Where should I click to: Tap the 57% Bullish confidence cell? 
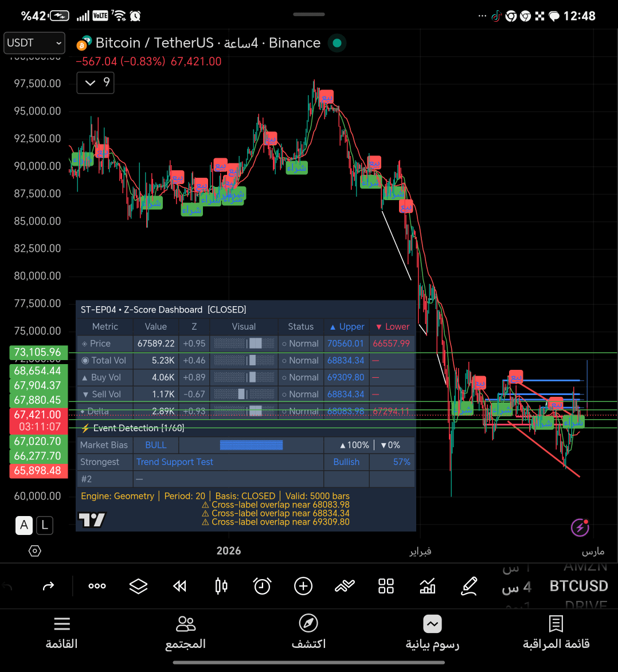(x=392, y=462)
